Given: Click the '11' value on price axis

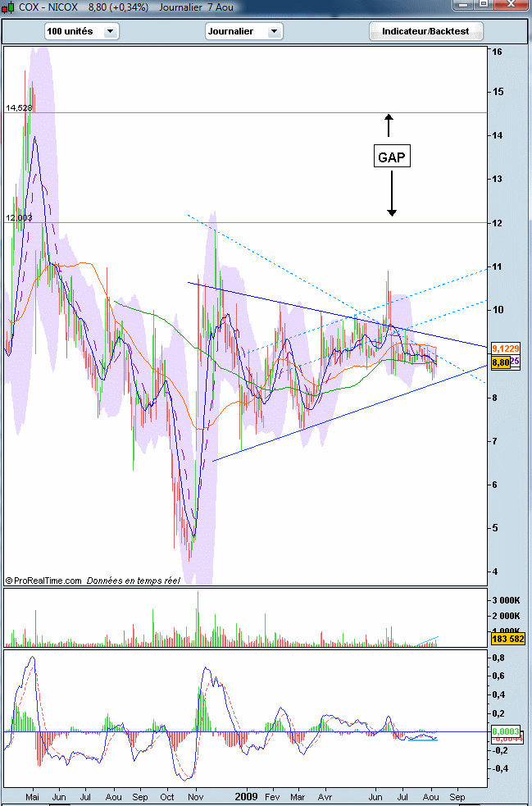Looking at the screenshot, I should [497, 266].
